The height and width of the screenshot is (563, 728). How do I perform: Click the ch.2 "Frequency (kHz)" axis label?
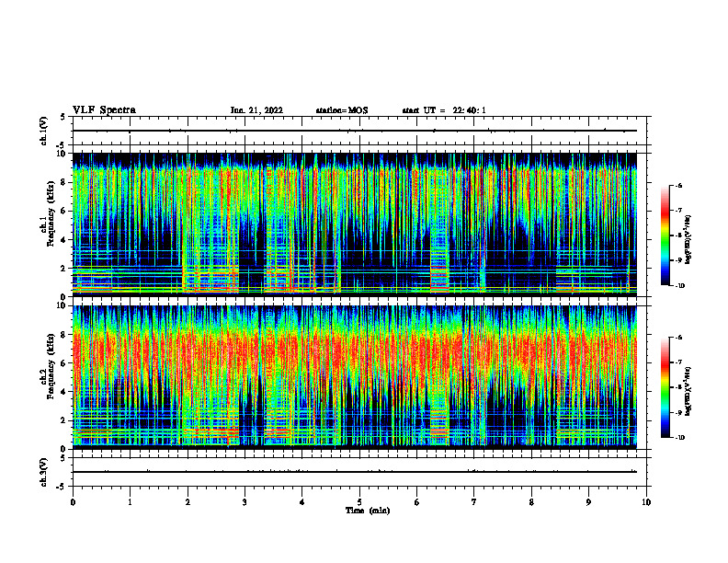pos(49,366)
